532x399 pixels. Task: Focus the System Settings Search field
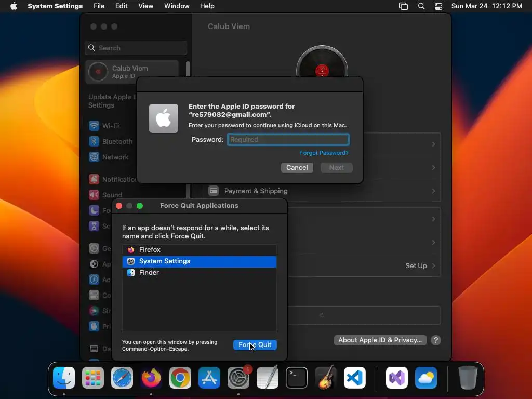click(136, 48)
